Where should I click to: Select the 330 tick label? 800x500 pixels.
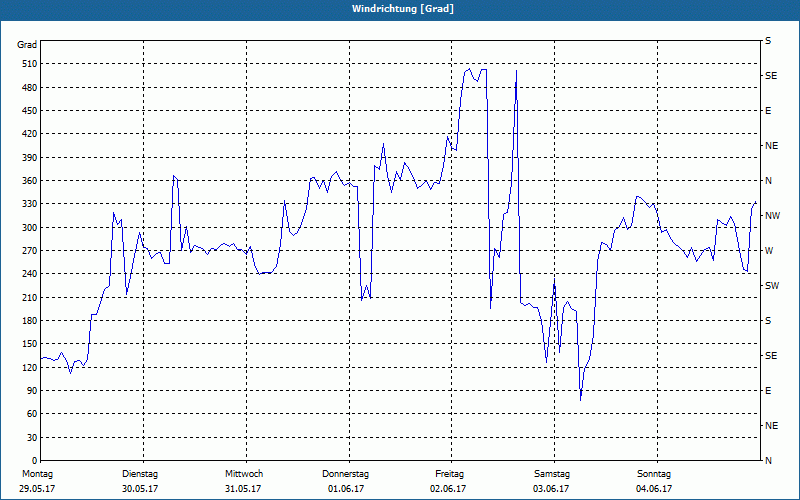pyautogui.click(x=30, y=204)
